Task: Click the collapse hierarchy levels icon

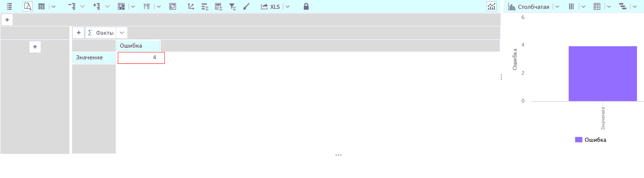Action: click(72, 7)
